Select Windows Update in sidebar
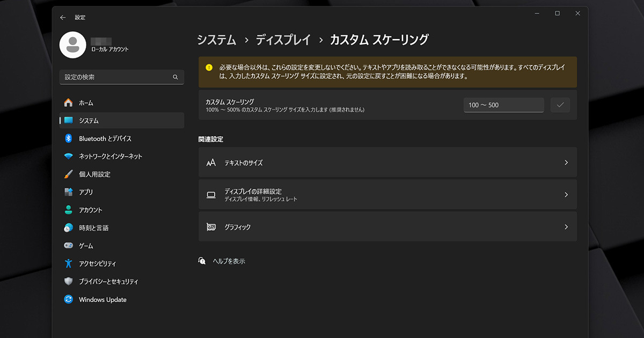This screenshot has height=338, width=644. click(x=122, y=299)
